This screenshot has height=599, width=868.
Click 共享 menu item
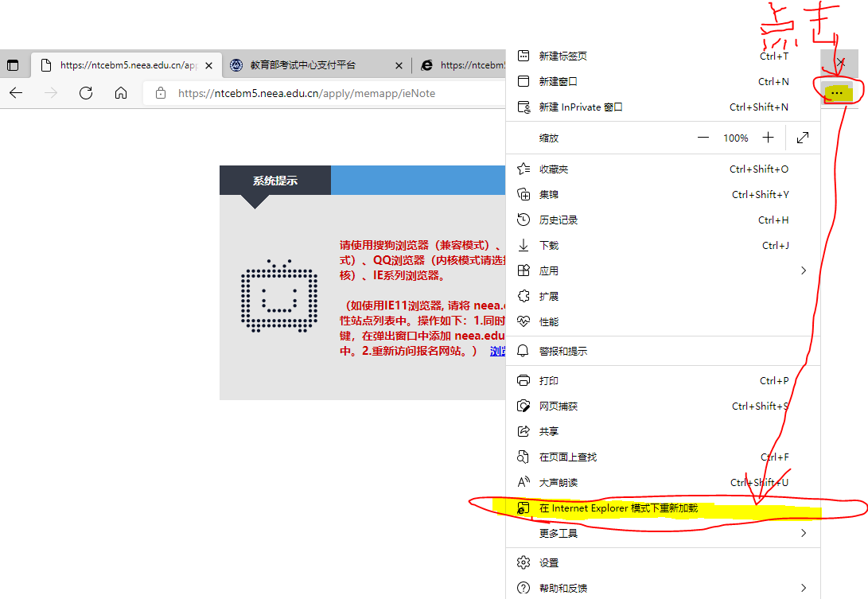pyautogui.click(x=664, y=431)
